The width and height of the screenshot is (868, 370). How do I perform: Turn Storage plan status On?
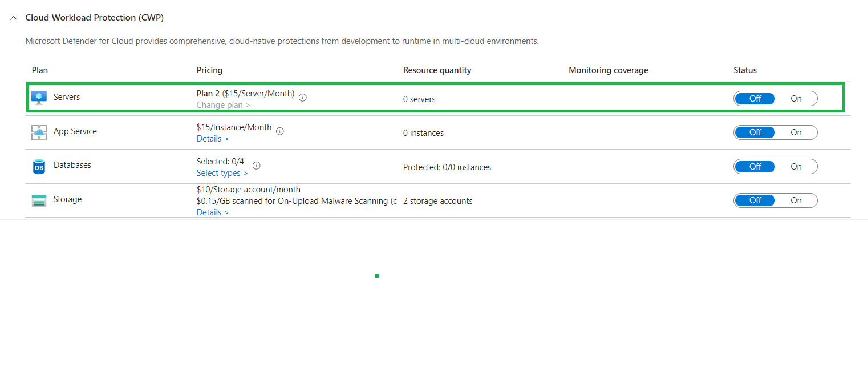pyautogui.click(x=796, y=200)
